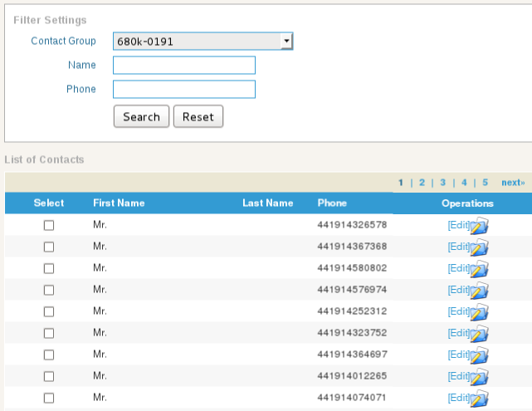Click the edit icon for 441914364697
The width and height of the screenshot is (532, 411).
pyautogui.click(x=479, y=355)
